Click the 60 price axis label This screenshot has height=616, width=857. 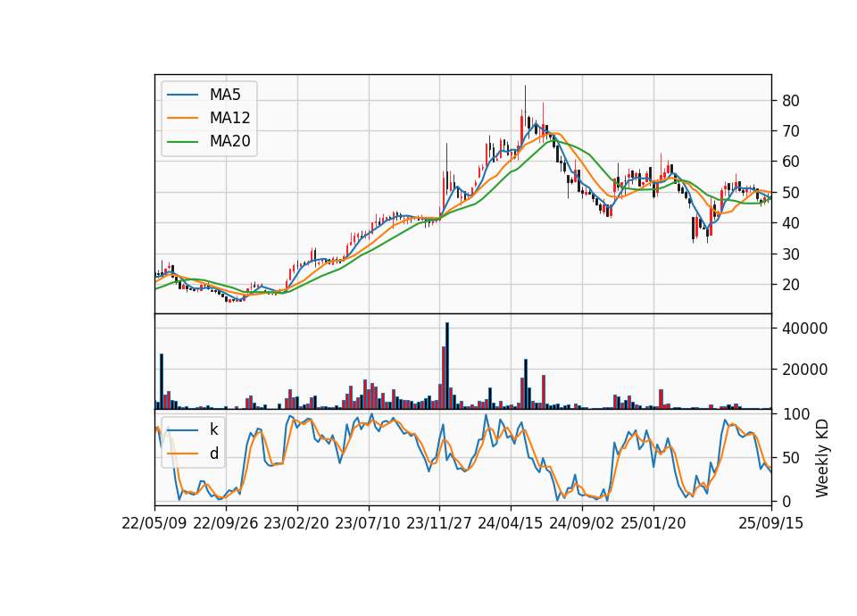click(x=791, y=162)
